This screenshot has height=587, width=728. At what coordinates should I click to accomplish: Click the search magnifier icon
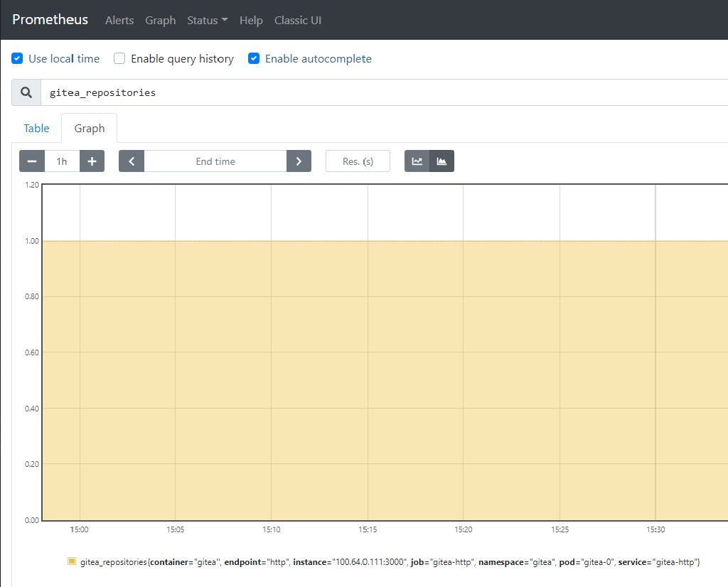[x=26, y=92]
